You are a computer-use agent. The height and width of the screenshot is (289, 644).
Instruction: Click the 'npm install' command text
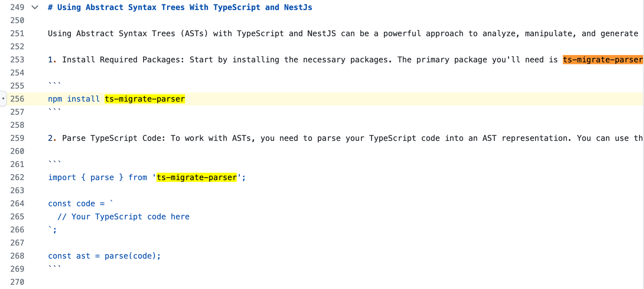click(74, 99)
